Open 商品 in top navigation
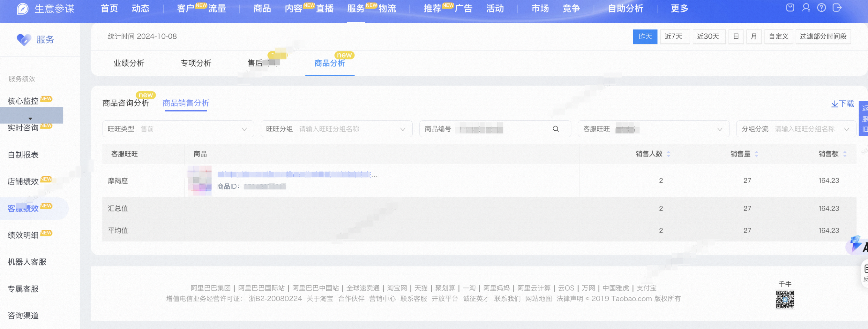Viewport: 868px width, 329px height. pos(262,8)
